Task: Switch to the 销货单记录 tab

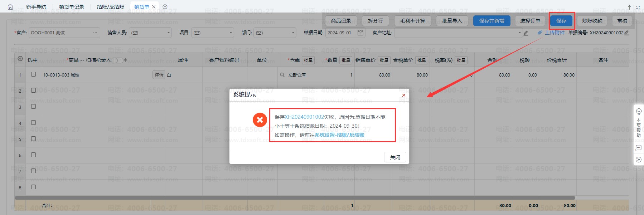Action: [x=72, y=7]
